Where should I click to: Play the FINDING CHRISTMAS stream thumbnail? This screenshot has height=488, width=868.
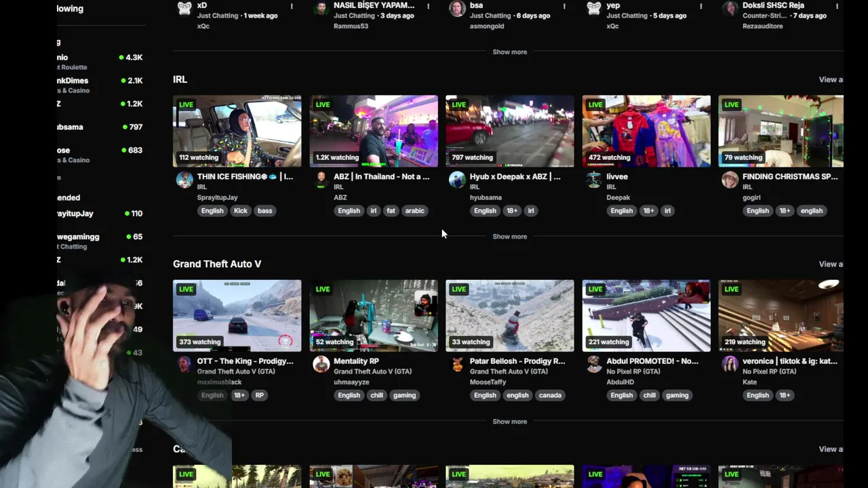click(x=781, y=131)
